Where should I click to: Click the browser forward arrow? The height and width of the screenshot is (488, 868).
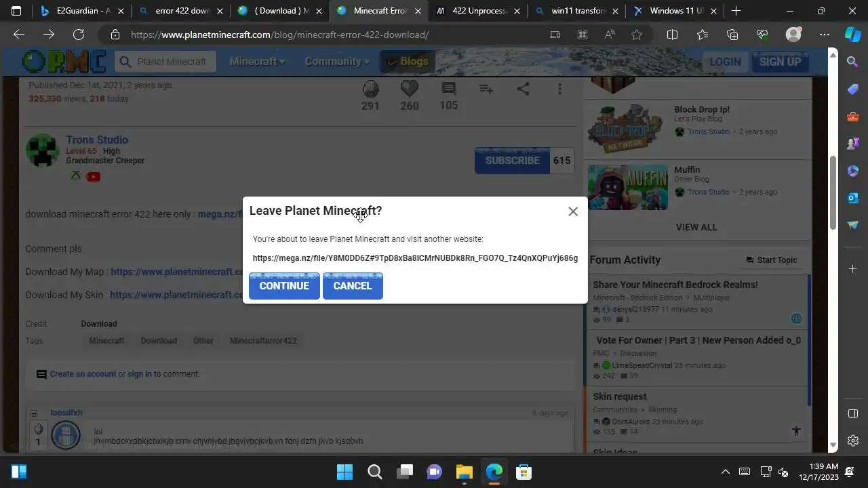click(x=49, y=35)
